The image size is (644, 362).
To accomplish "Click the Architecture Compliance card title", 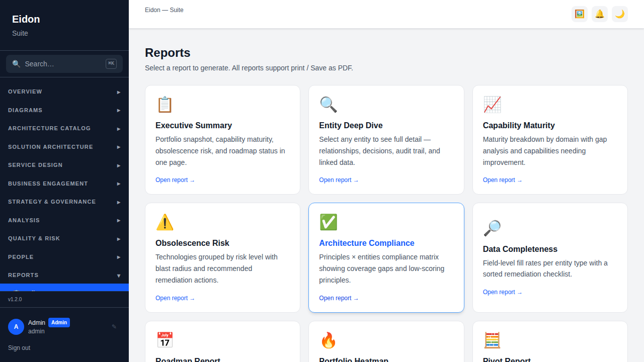I will coord(367,243).
